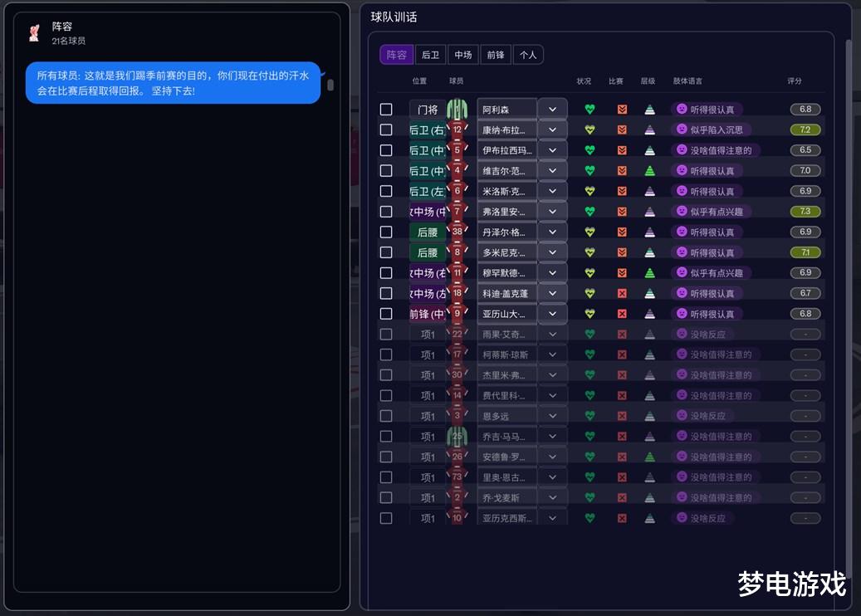Tick the checkbox for 科迪·盖克蓬
Viewport: 861px width, 616px height.
coord(386,293)
